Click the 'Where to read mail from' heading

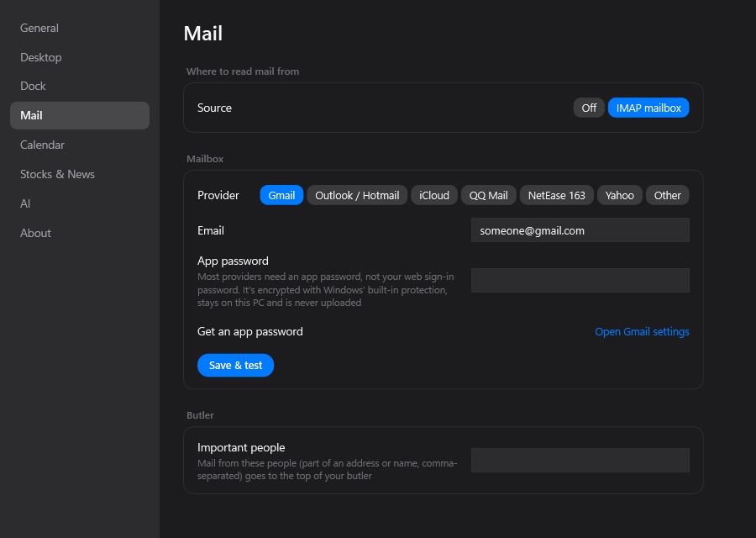coord(243,71)
